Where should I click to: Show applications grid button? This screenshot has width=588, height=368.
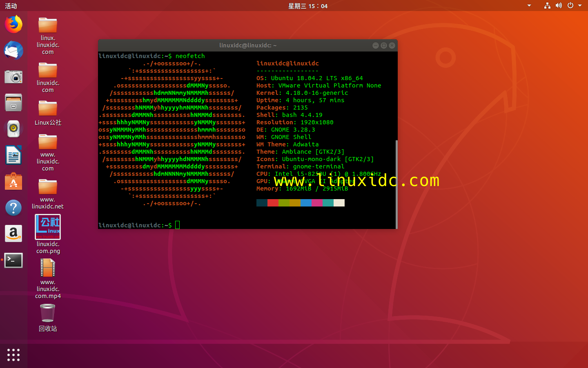[x=13, y=355]
